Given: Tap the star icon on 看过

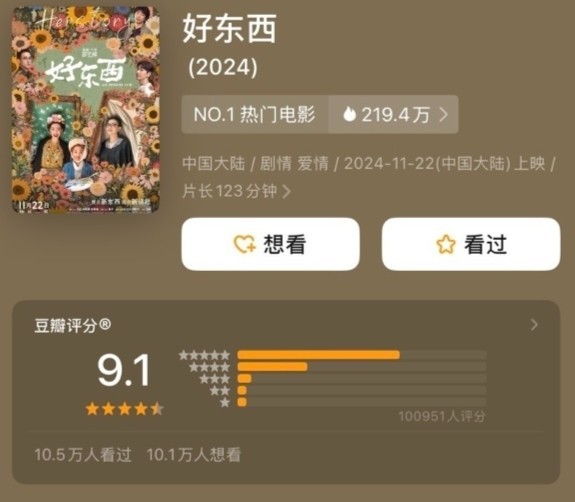Looking at the screenshot, I should point(446,244).
